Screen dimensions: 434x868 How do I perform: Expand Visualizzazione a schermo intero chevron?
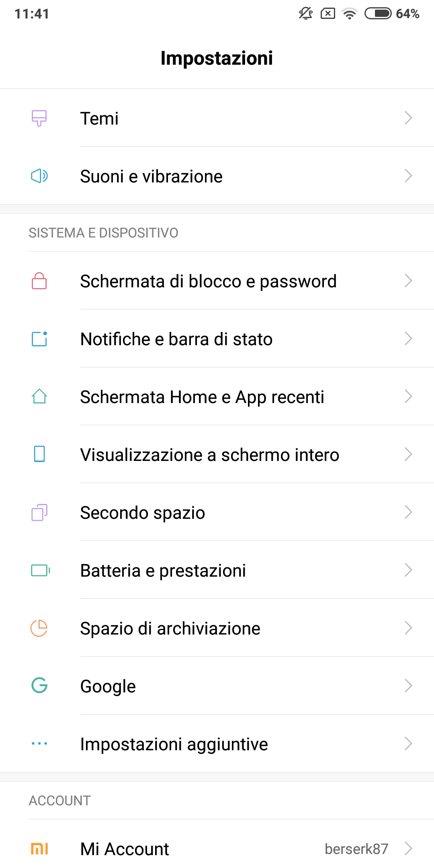[x=408, y=454]
